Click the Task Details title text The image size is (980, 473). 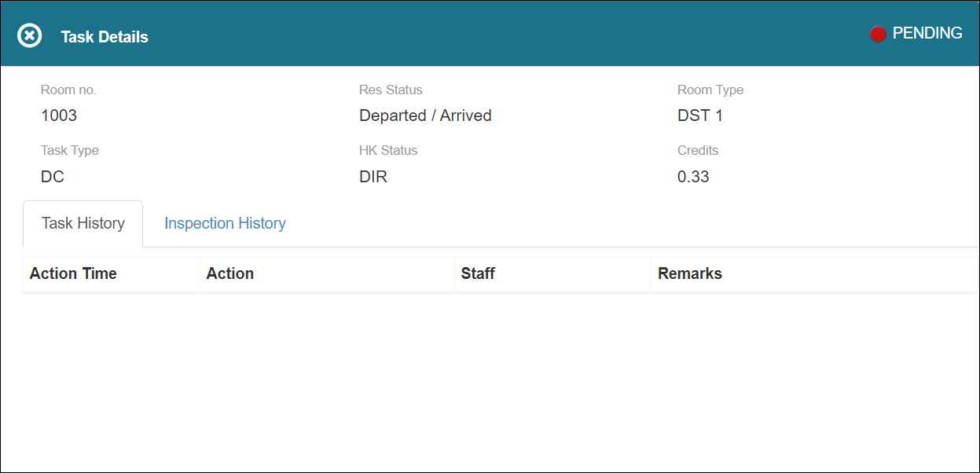[104, 36]
